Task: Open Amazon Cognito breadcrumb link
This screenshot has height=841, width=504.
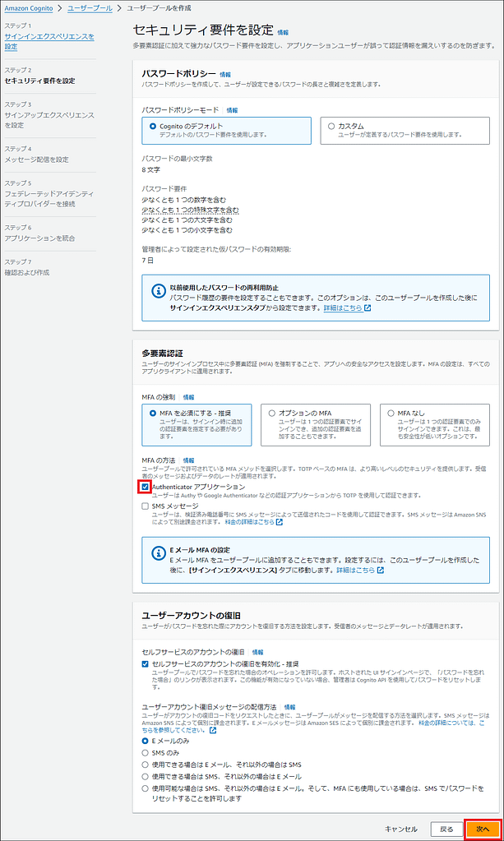Action: [30, 7]
